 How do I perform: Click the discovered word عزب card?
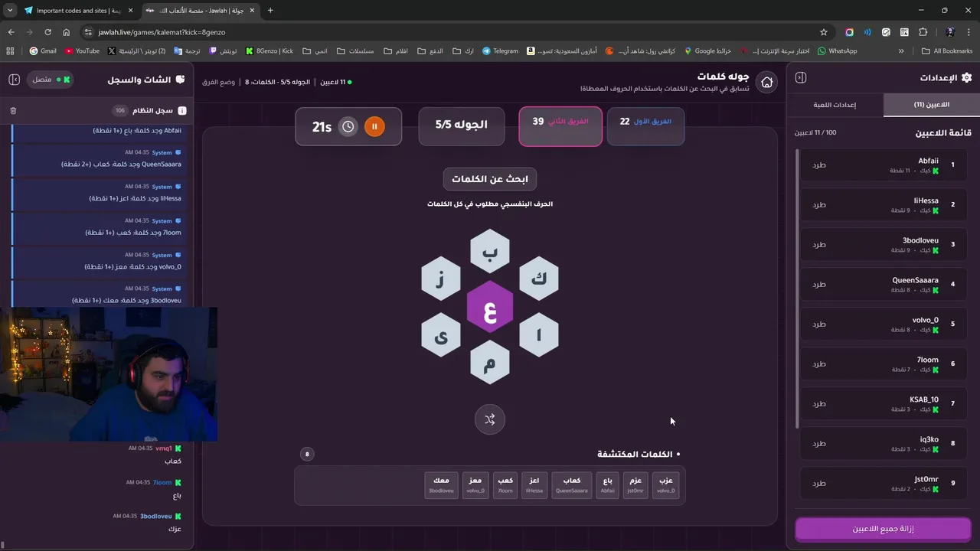pos(666,485)
